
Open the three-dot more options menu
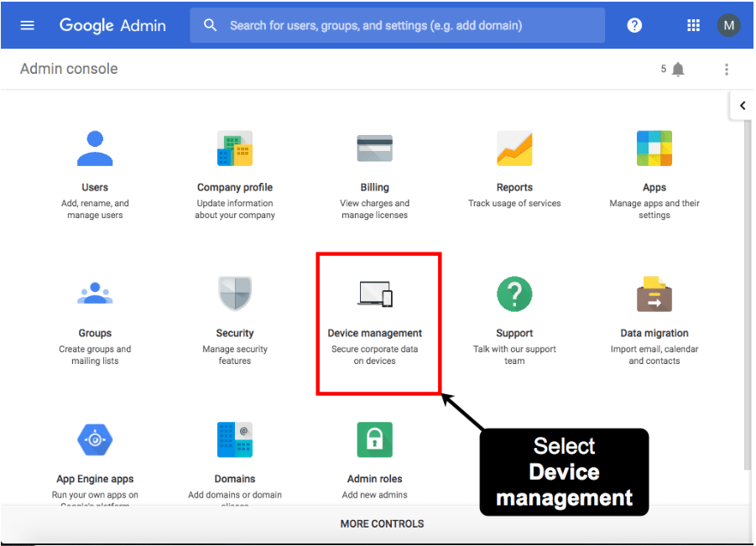click(726, 70)
